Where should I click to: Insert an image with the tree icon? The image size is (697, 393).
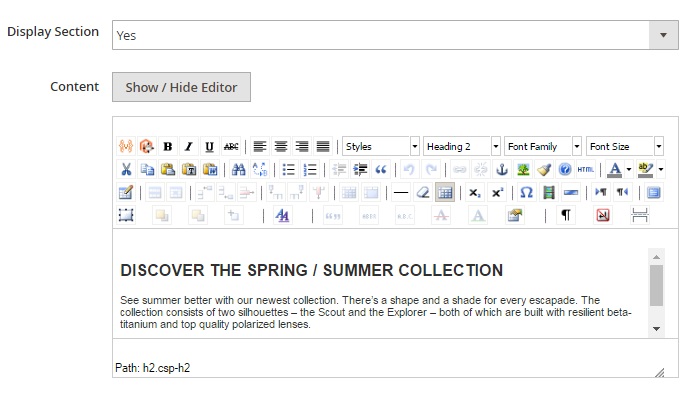coord(523,169)
